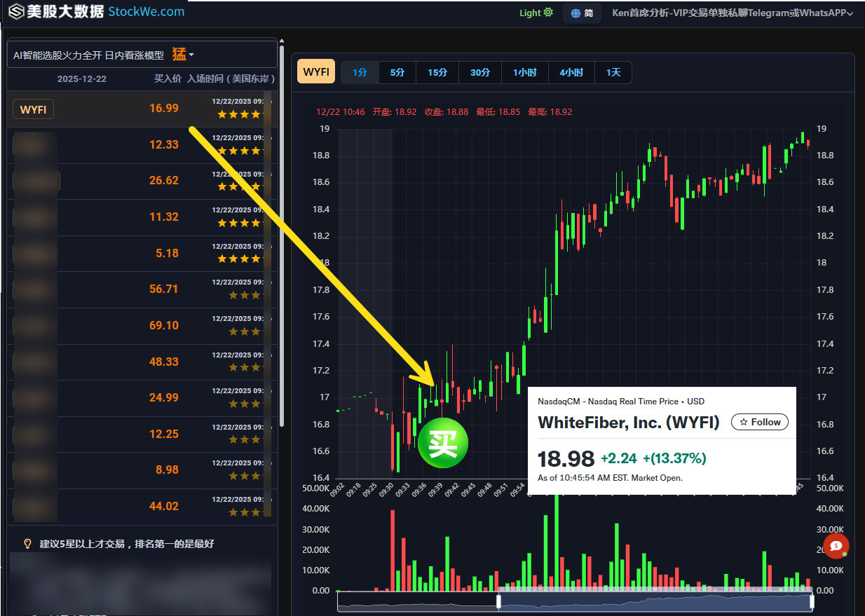Expand the Ken chief analyst dropdown

(732, 13)
